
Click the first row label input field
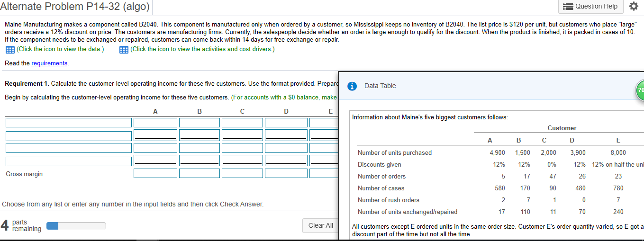point(69,123)
